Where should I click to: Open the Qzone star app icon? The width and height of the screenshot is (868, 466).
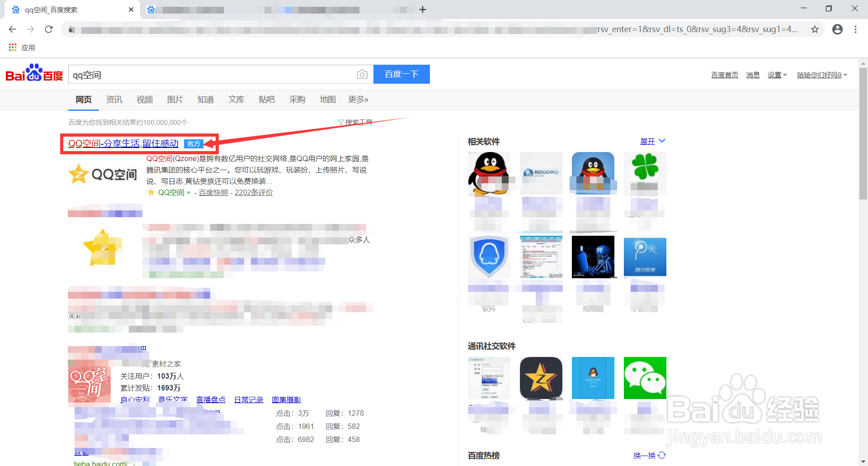541,378
